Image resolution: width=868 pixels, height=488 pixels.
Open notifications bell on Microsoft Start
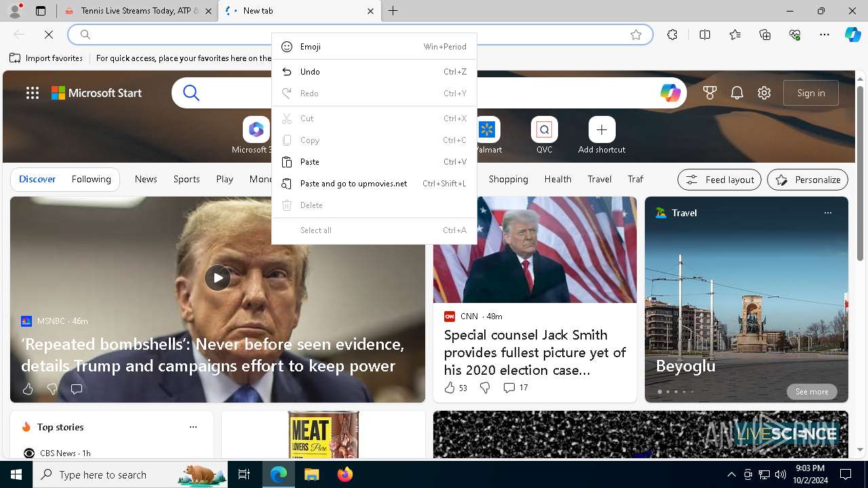[x=737, y=93]
